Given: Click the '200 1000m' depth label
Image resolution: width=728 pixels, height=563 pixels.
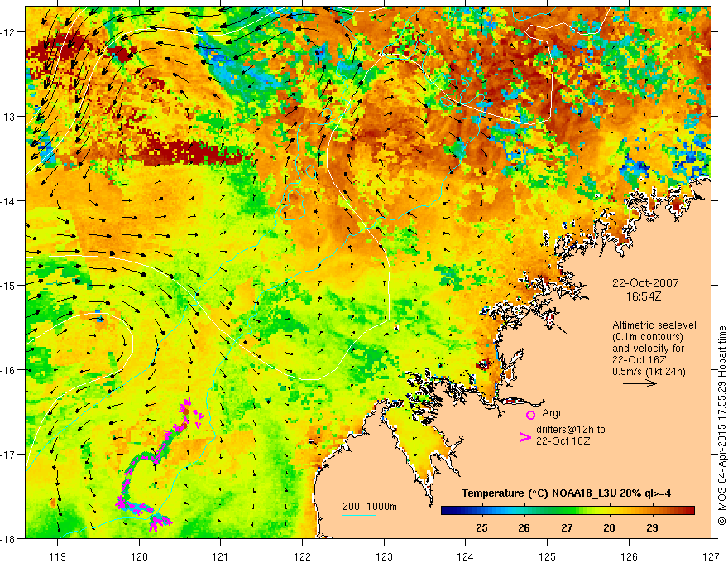Looking at the screenshot, I should click(370, 507).
